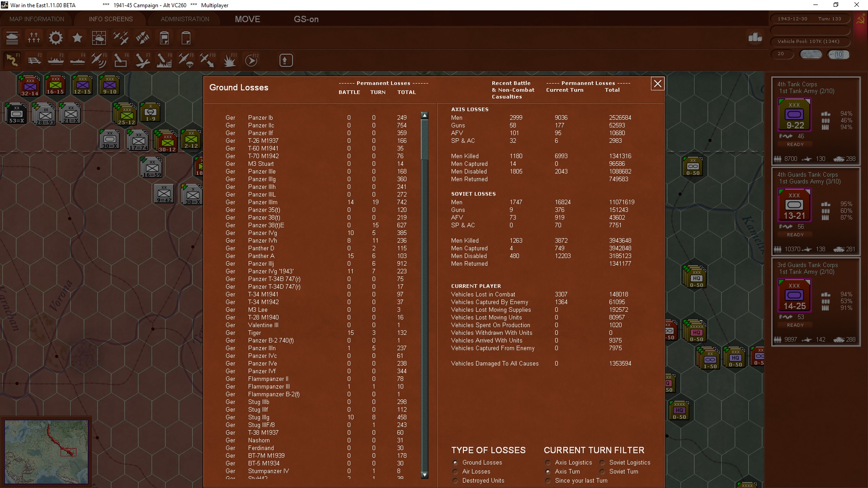Viewport: 868px width, 488px height.
Task: Open the MAP INFORMATION tab
Action: click(x=37, y=19)
